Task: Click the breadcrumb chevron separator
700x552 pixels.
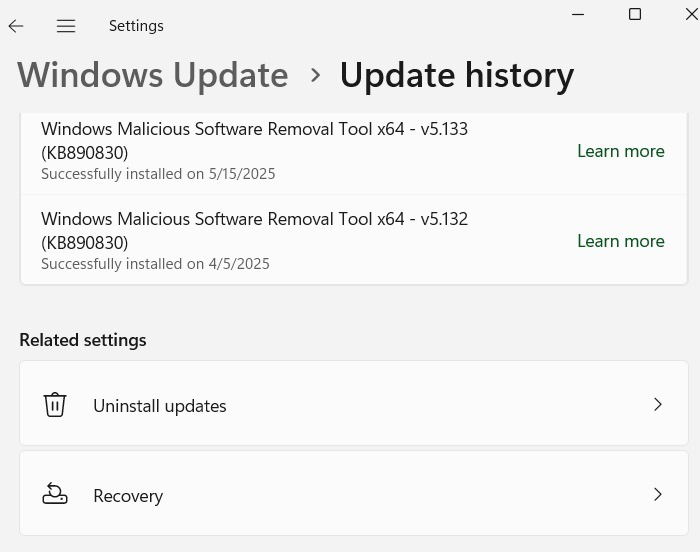Action: (315, 75)
